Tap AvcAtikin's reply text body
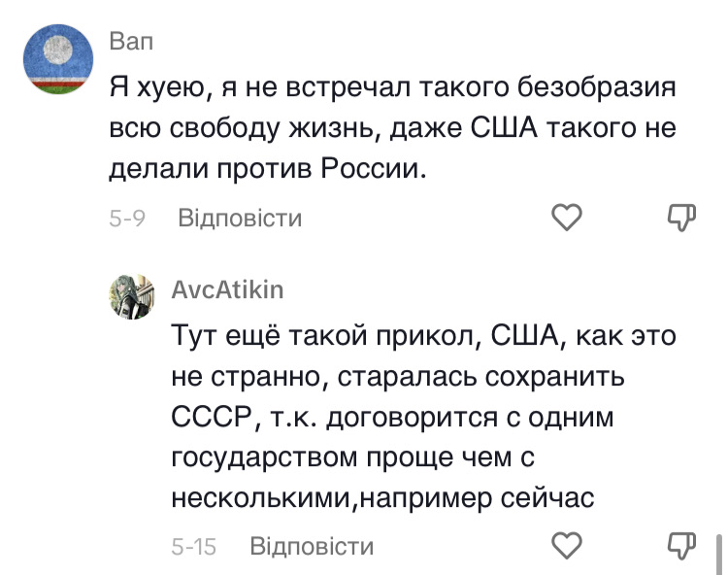This screenshot has width=728, height=575. pos(422,416)
